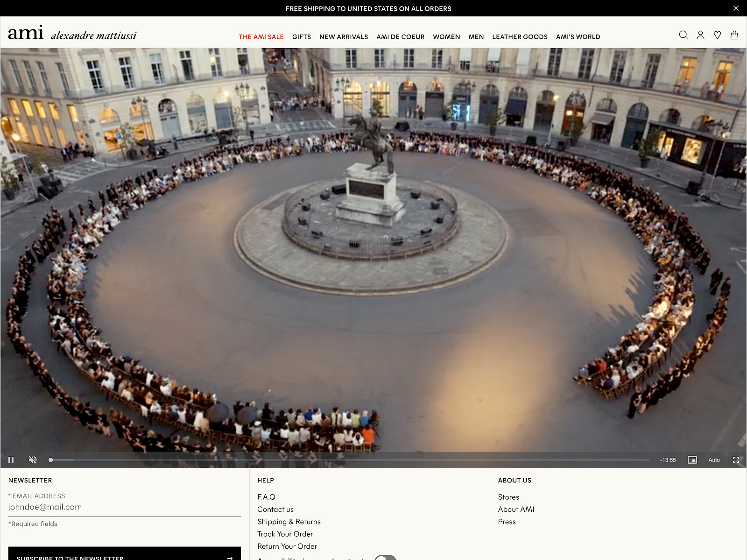
Task: Switch the video to fullscreen
Action: 736,460
